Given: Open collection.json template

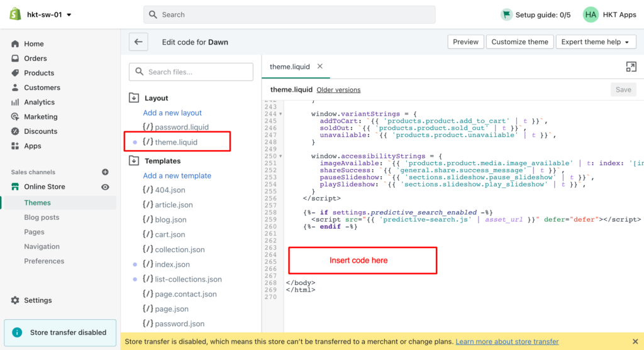Looking at the screenshot, I should (x=174, y=249).
